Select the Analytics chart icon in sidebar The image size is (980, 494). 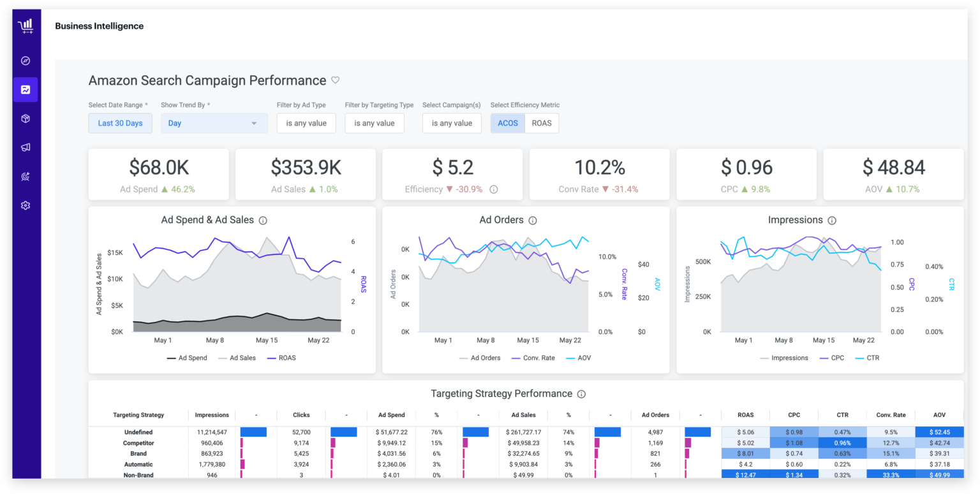[25, 89]
